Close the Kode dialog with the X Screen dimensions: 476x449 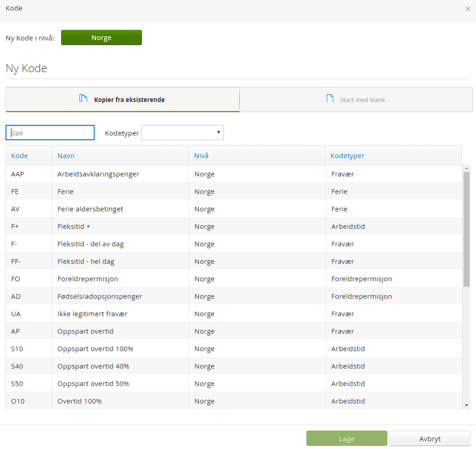(x=467, y=9)
